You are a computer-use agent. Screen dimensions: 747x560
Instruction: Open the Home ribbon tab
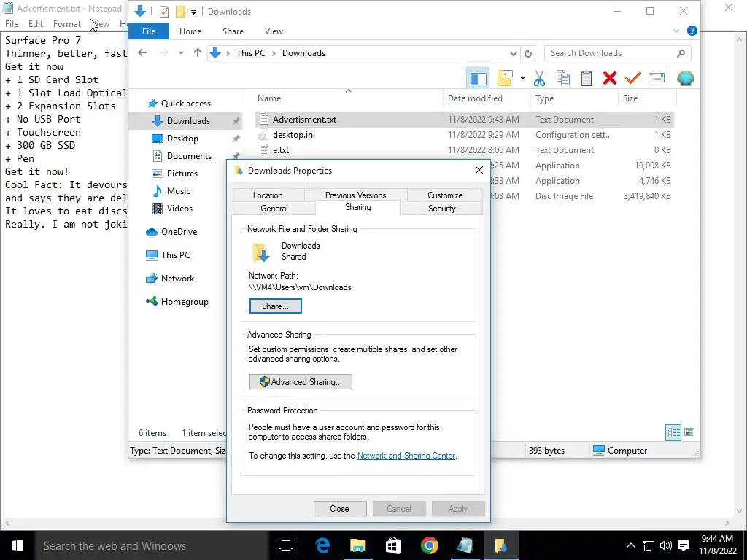click(x=190, y=31)
